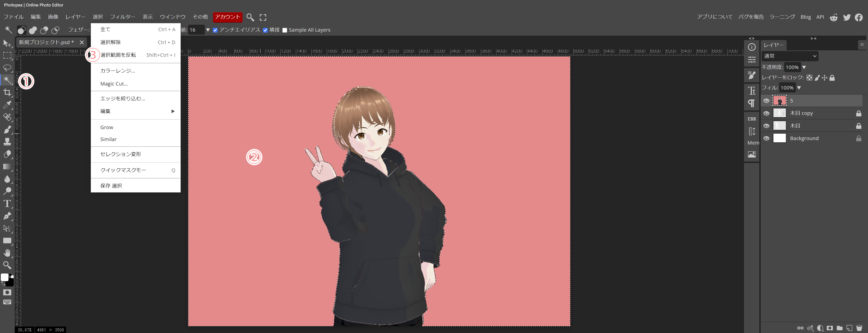Select the Eyedropper tool
This screenshot has height=333, width=868.
tap(7, 105)
